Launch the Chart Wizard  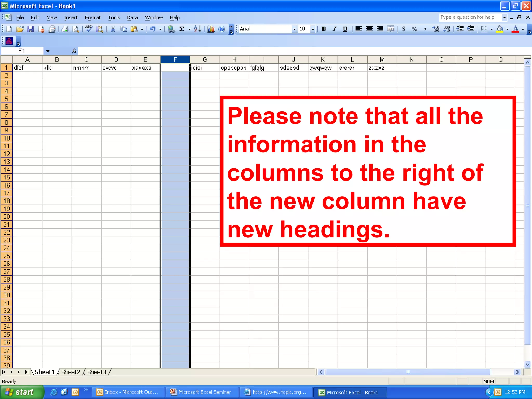click(211, 29)
